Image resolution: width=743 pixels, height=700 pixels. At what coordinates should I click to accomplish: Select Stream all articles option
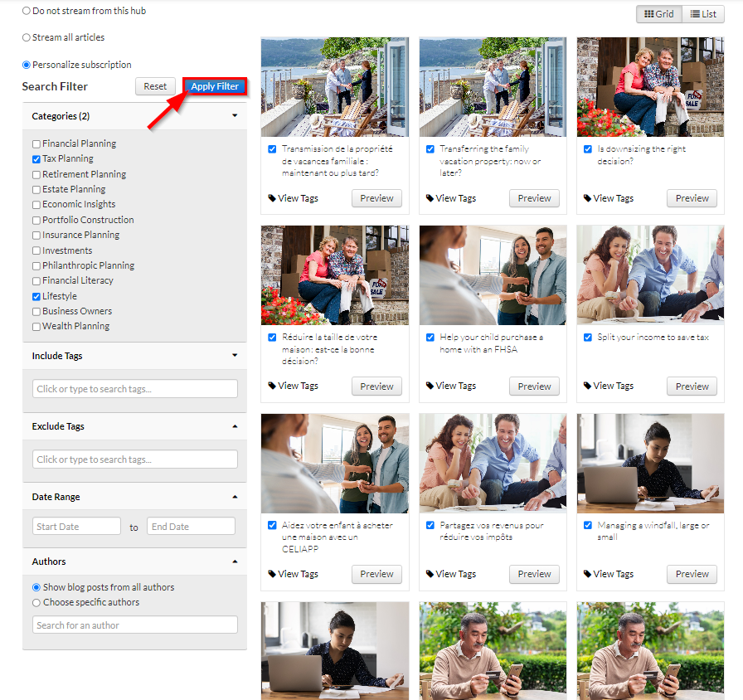pos(27,37)
